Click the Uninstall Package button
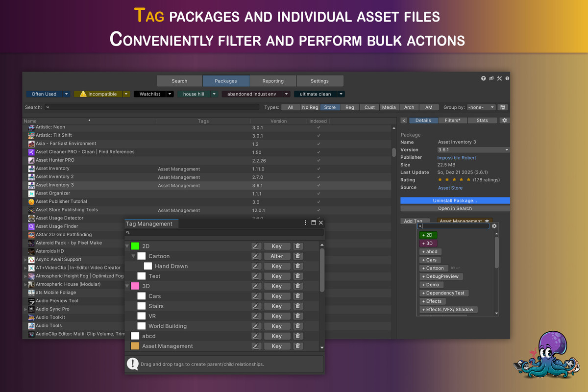The height and width of the screenshot is (392, 588). pos(455,201)
